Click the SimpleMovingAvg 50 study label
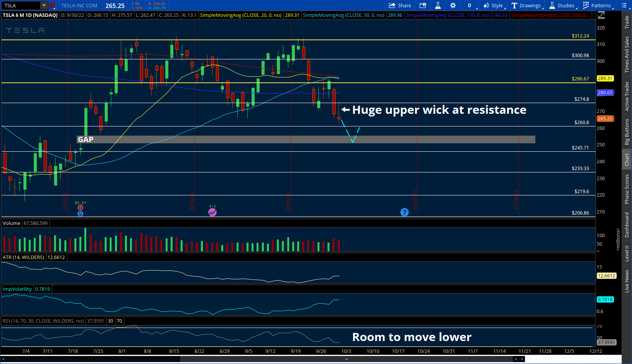The width and height of the screenshot is (632, 364). pyautogui.click(x=344, y=15)
